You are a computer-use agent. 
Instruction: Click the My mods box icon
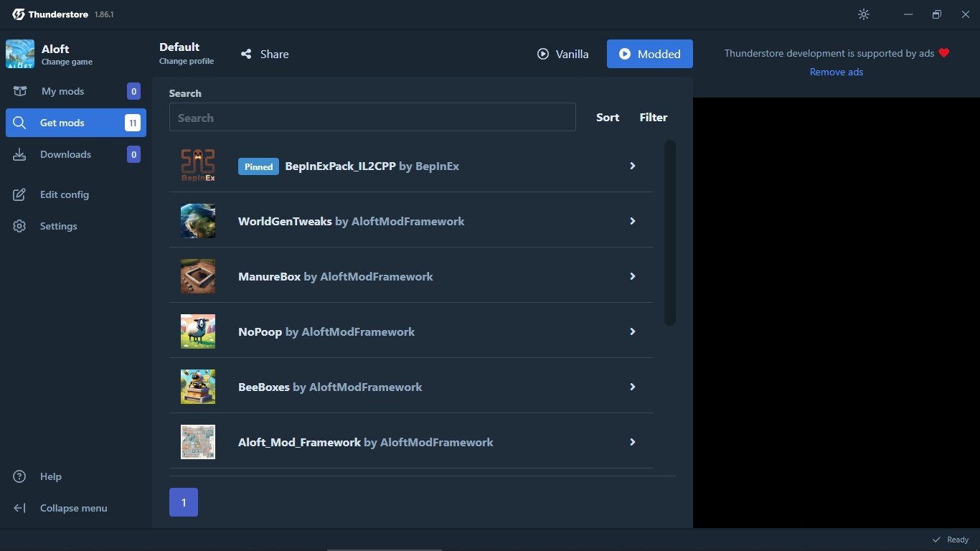coord(19,91)
